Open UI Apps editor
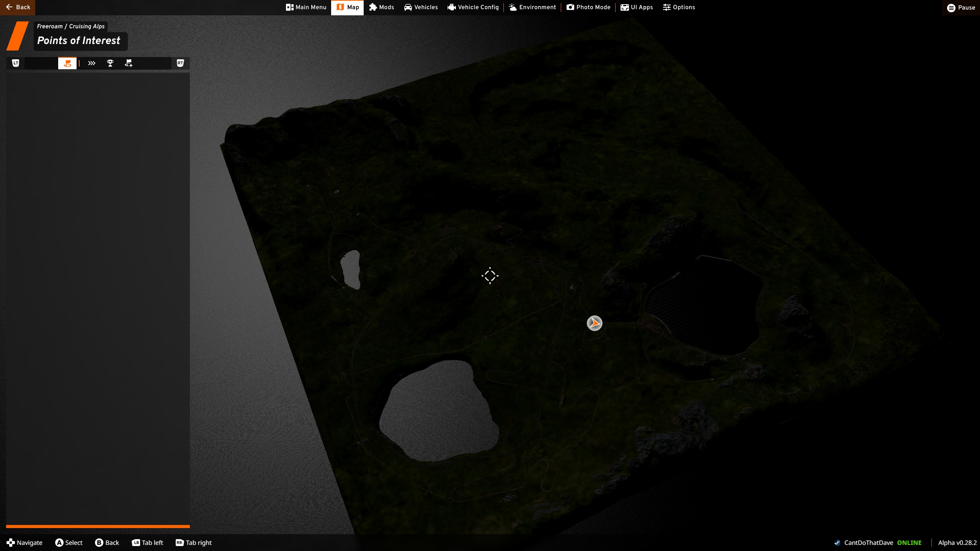Image resolution: width=980 pixels, height=551 pixels. [637, 7]
